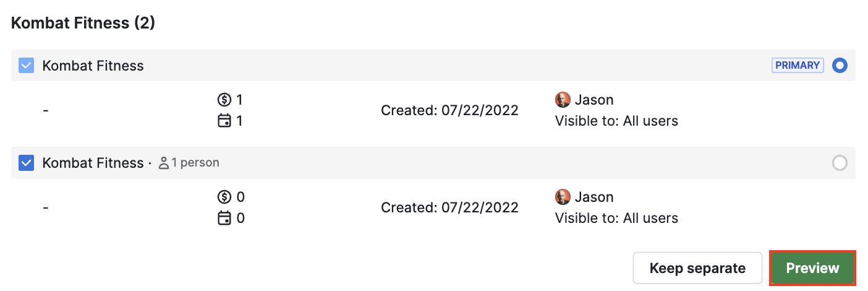
Task: Click activities calendar icon in second record
Action: click(225, 219)
